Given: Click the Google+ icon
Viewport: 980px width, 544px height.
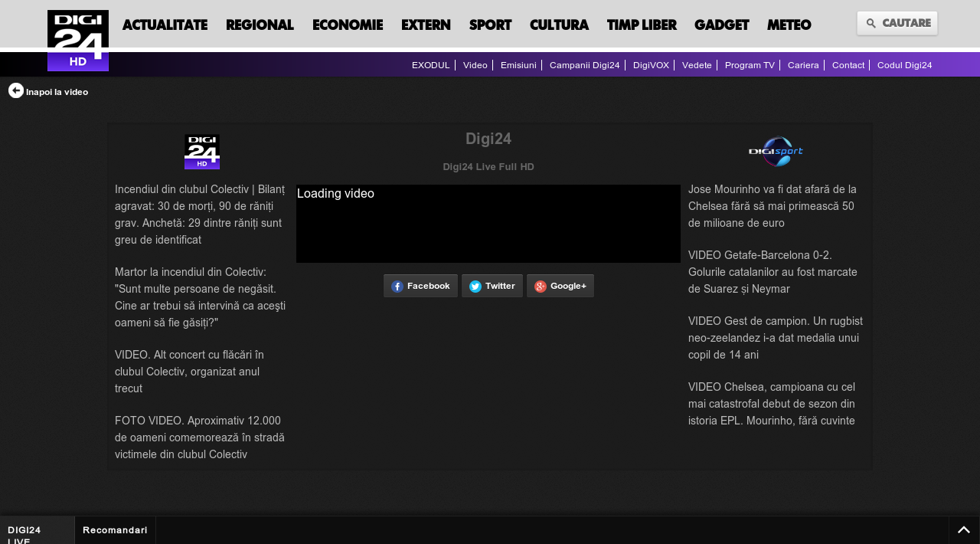Looking at the screenshot, I should click(541, 287).
